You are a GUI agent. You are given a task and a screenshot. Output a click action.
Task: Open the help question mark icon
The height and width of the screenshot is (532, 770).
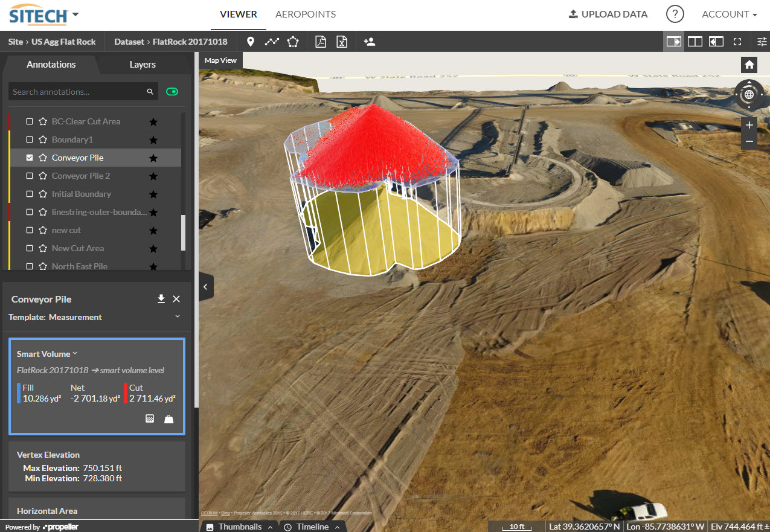click(x=675, y=14)
